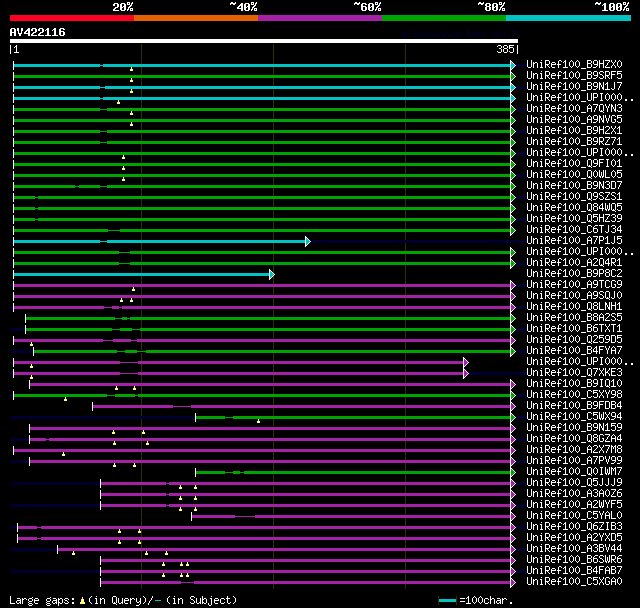Click the arrowhead ending the B9HZX0 alignment
Screen dimensions: 640x608
coord(513,65)
